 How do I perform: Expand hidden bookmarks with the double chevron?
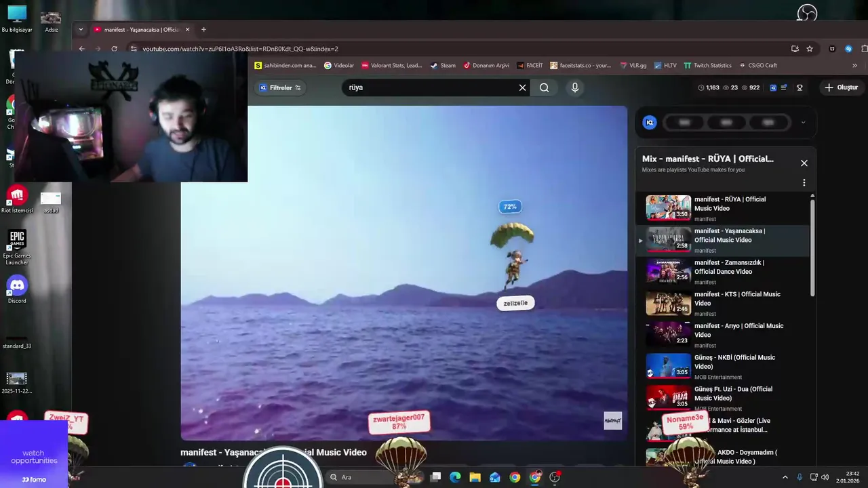pyautogui.click(x=854, y=66)
